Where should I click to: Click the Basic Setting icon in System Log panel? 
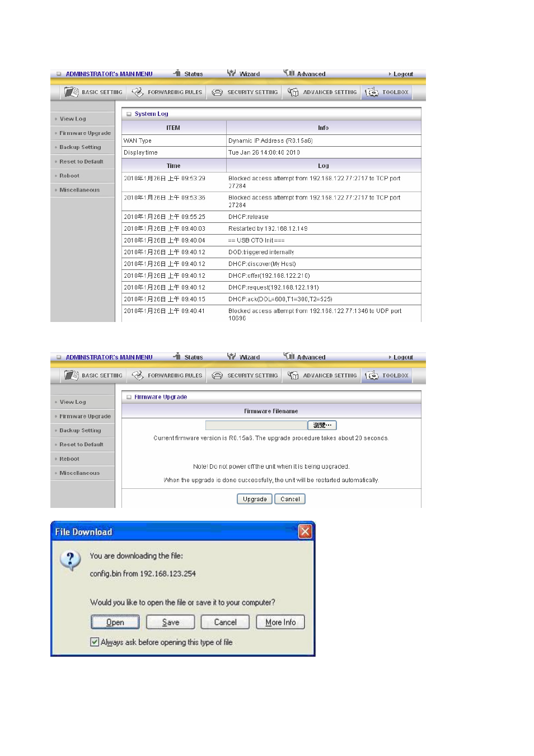[x=71, y=92]
